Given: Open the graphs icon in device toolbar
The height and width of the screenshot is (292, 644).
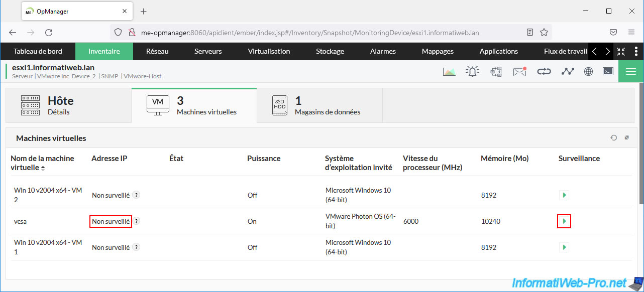Looking at the screenshot, I should [449, 72].
